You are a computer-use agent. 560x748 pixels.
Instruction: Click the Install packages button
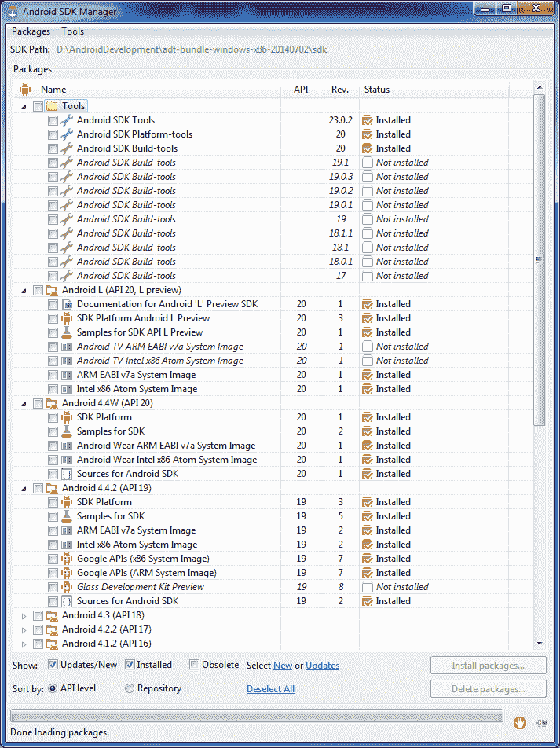pos(489,665)
